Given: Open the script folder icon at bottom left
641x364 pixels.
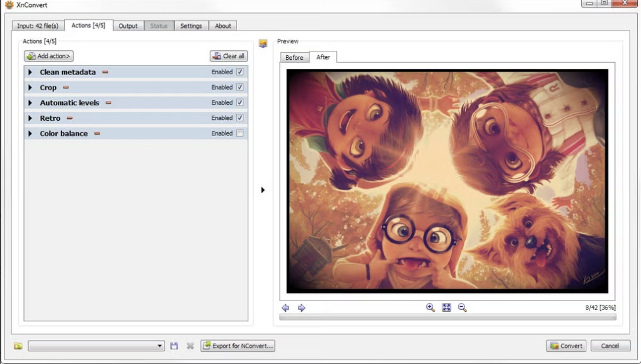Looking at the screenshot, I should click(x=18, y=346).
